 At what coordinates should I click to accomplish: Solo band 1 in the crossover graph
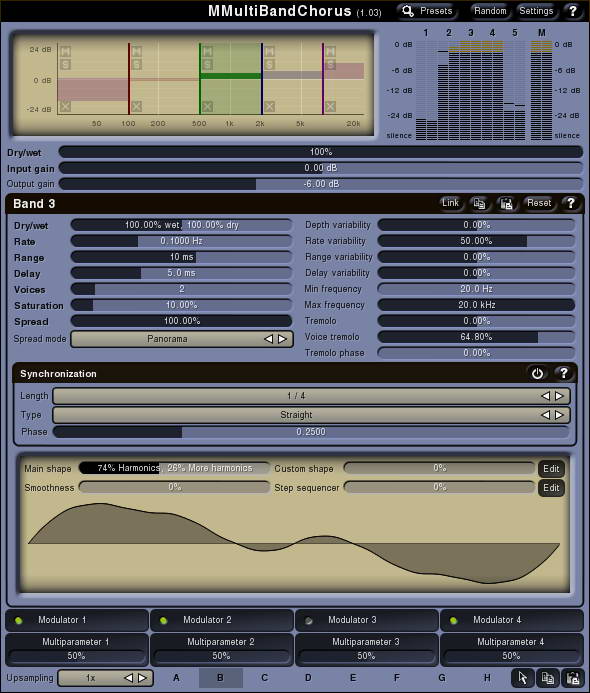[x=65, y=65]
